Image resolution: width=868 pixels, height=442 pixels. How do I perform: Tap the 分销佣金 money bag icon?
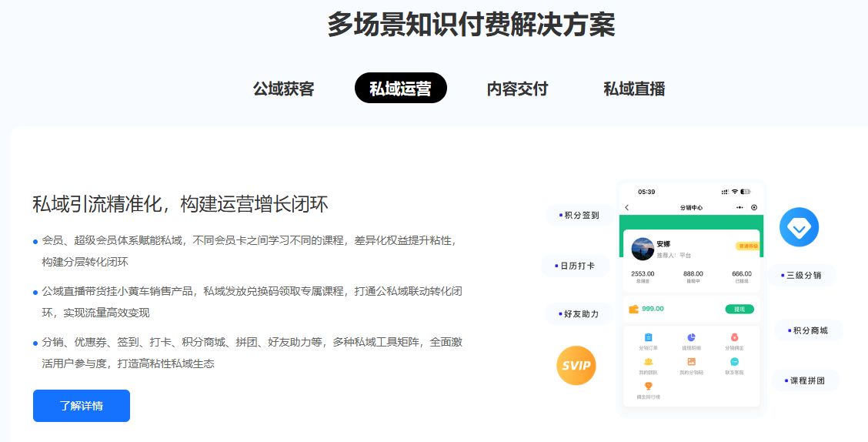point(734,337)
